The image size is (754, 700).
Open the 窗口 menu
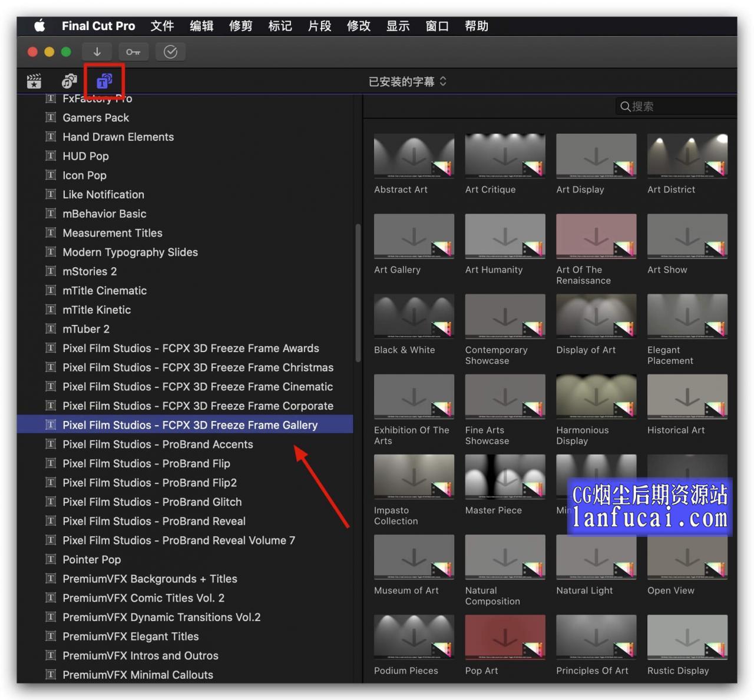pos(437,26)
